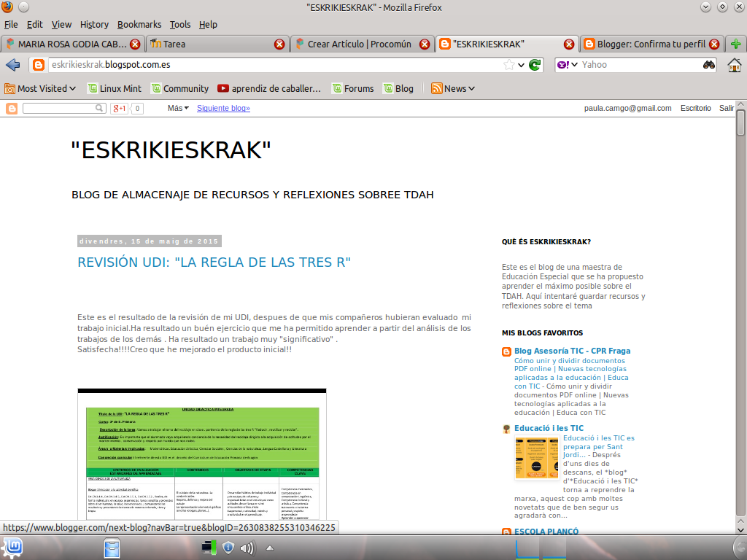Click the network status icon in the tray
The height and width of the screenshot is (560, 747).
pyautogui.click(x=209, y=547)
